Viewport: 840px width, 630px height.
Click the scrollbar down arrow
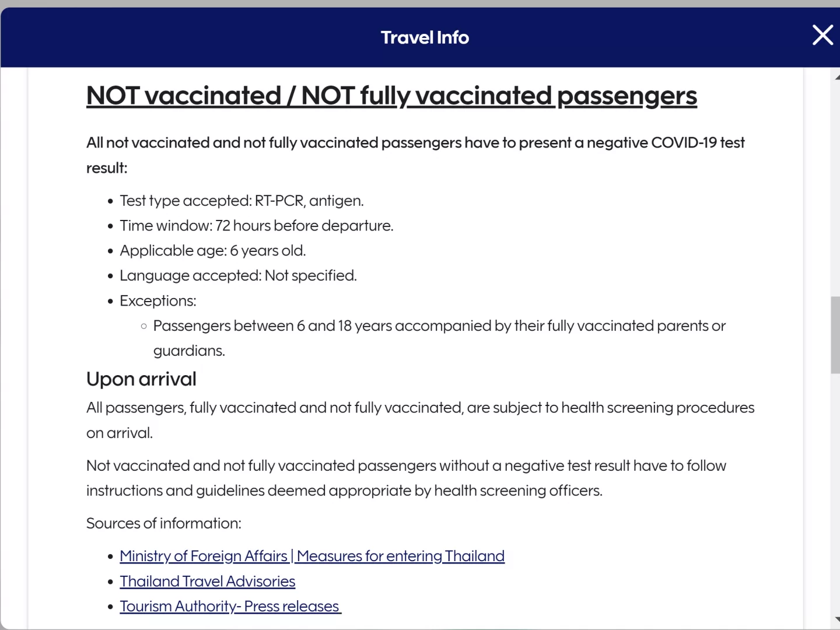[x=836, y=619]
